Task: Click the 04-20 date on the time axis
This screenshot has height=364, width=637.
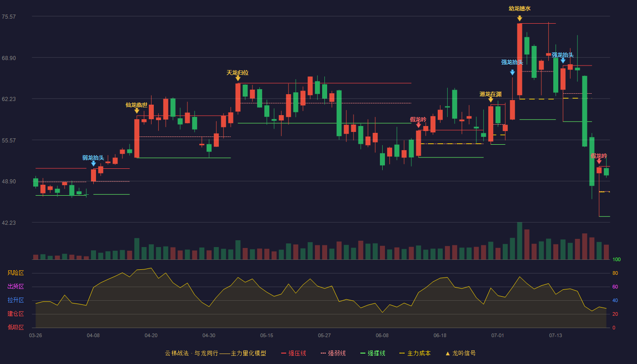Action: tap(151, 335)
